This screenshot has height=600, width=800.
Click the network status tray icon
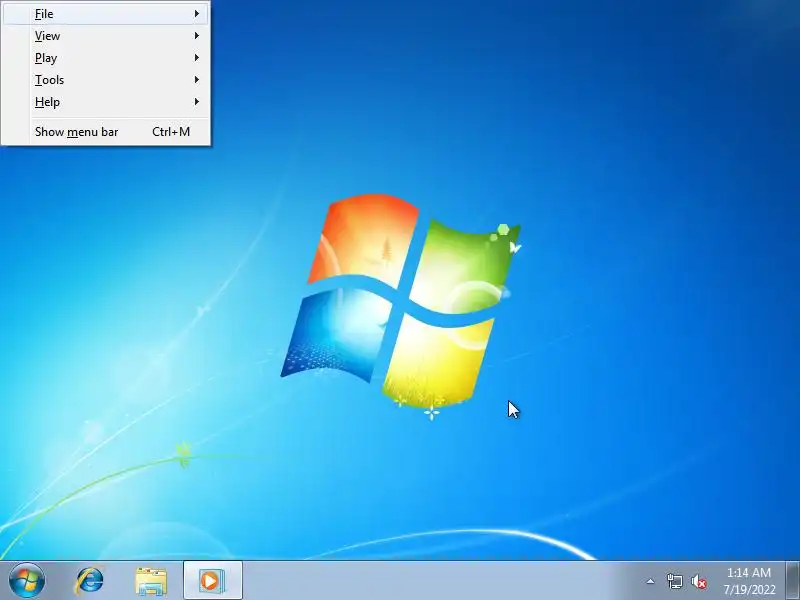[674, 581]
